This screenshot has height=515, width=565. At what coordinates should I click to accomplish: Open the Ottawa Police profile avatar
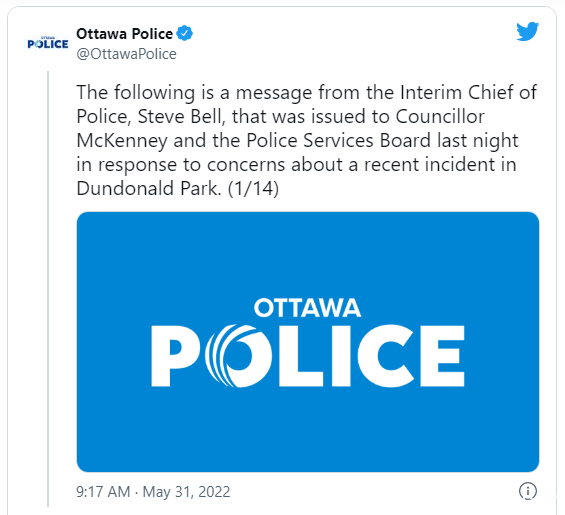pyautogui.click(x=48, y=43)
